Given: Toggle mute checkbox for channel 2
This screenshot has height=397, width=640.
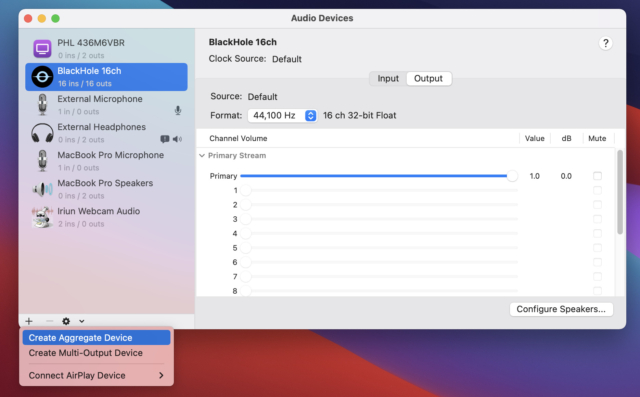Looking at the screenshot, I should point(597,204).
